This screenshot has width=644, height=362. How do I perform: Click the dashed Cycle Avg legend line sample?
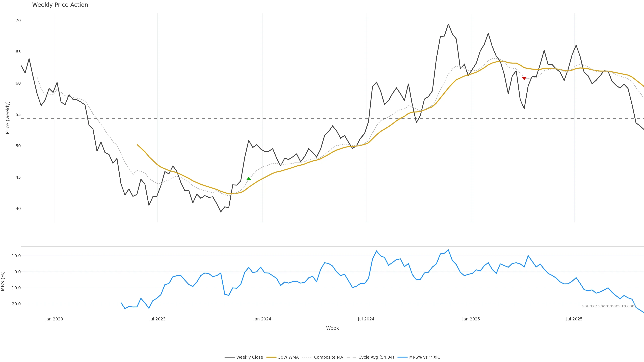(351, 357)
